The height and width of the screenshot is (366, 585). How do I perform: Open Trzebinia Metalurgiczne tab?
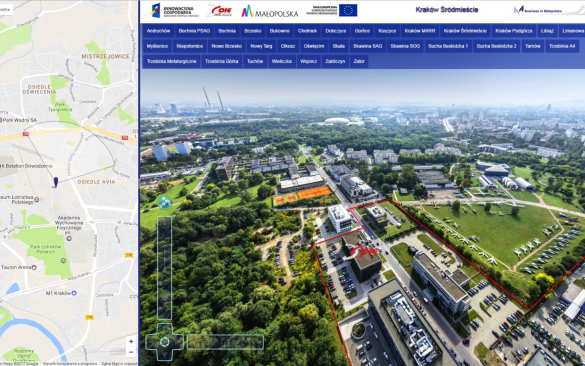pos(171,62)
